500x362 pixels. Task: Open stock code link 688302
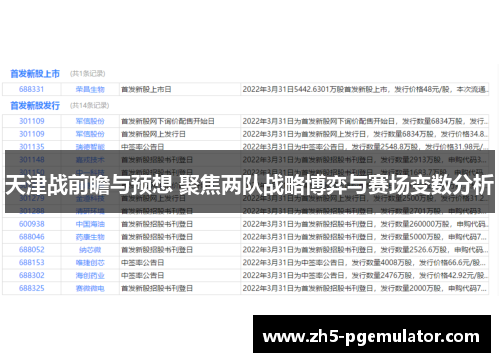(x=32, y=275)
